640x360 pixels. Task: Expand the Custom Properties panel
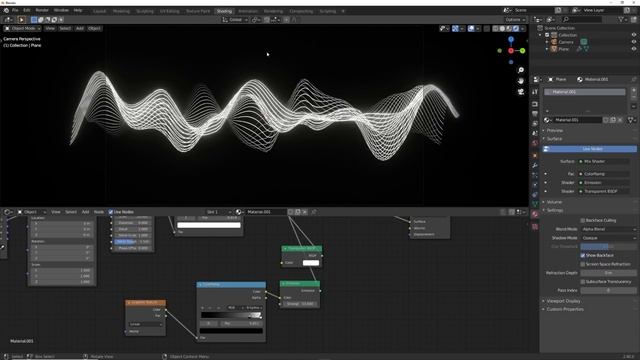(564, 309)
